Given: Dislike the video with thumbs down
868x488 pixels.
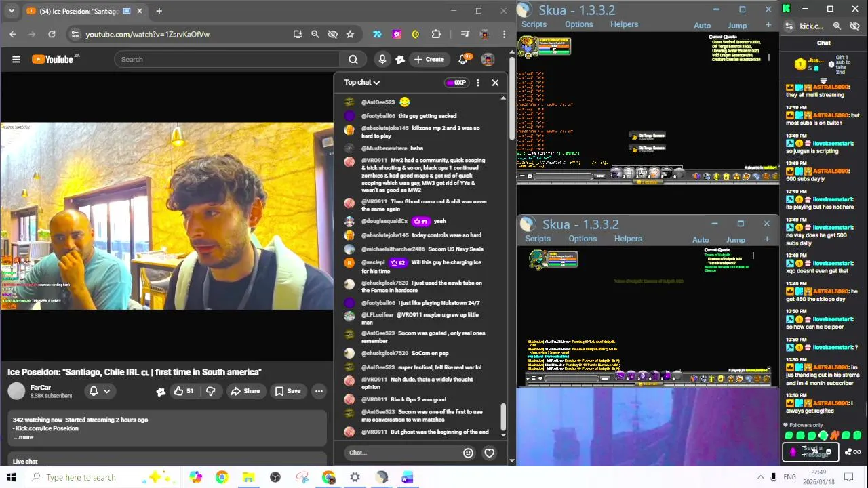Looking at the screenshot, I should (210, 391).
